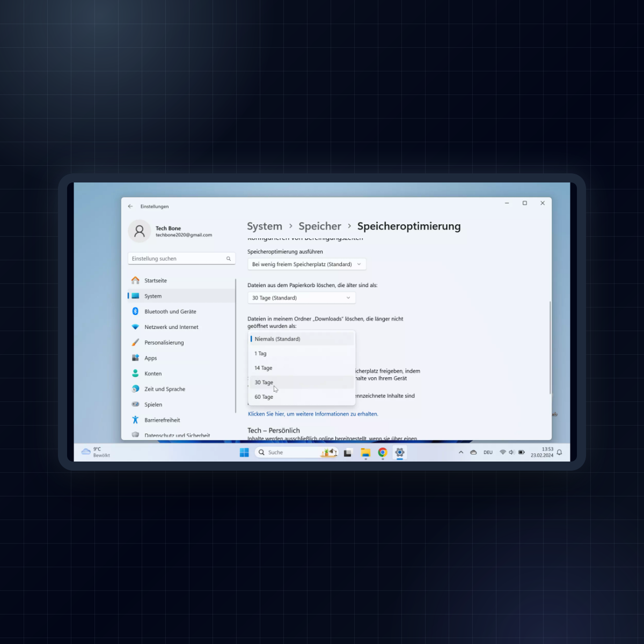Open Bluetooth und Geräte settings

pyautogui.click(x=181, y=311)
